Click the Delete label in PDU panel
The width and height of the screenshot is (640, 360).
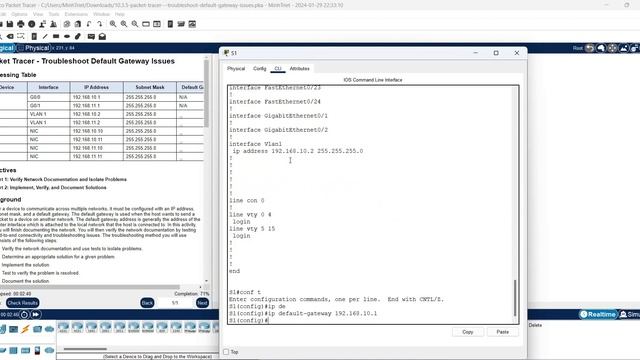[535, 325]
